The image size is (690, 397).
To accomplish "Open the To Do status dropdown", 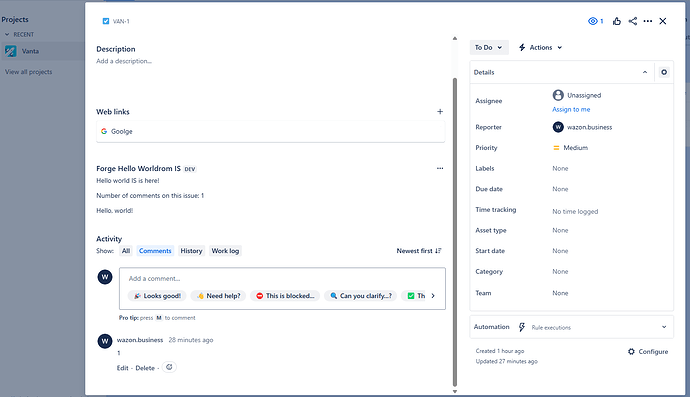I will [x=489, y=48].
